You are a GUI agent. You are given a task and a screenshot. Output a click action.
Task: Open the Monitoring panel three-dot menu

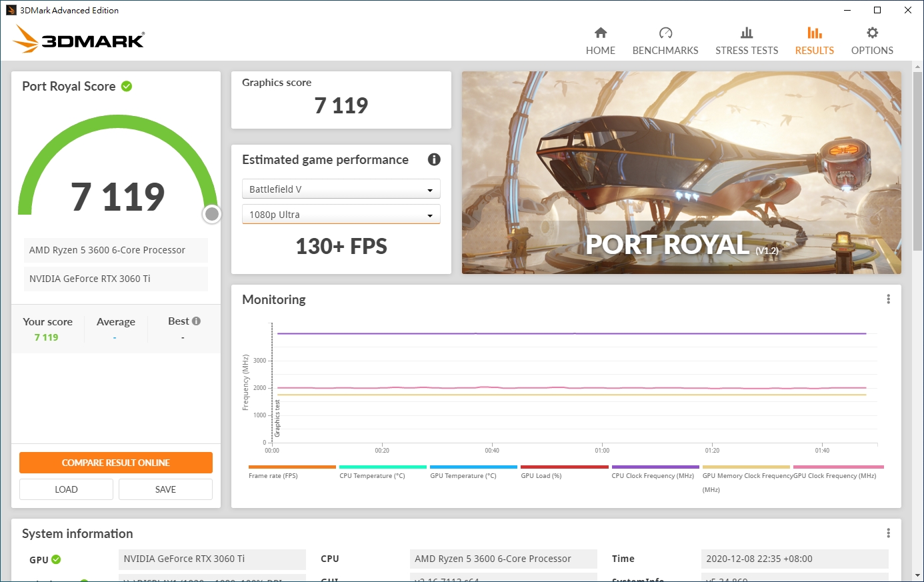point(888,299)
